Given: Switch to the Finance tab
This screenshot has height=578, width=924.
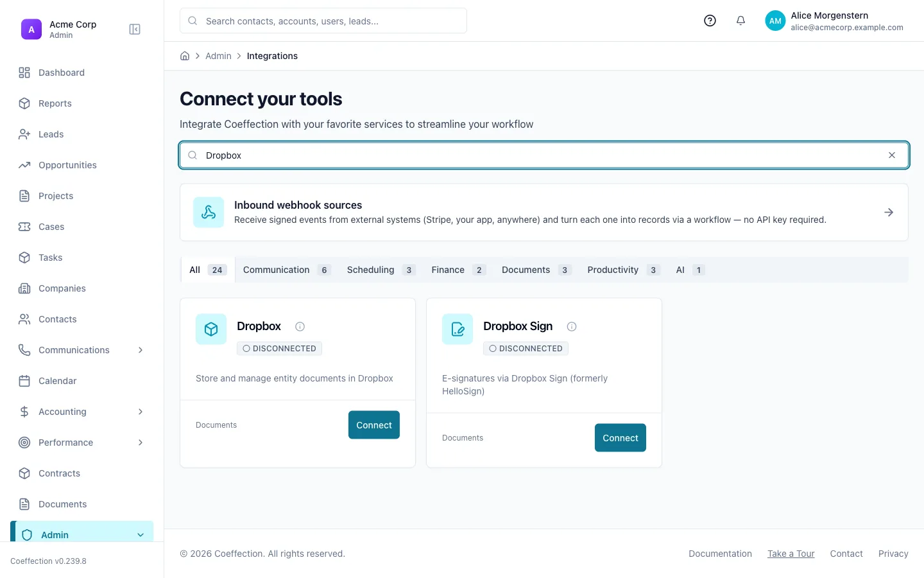Looking at the screenshot, I should click(459, 270).
